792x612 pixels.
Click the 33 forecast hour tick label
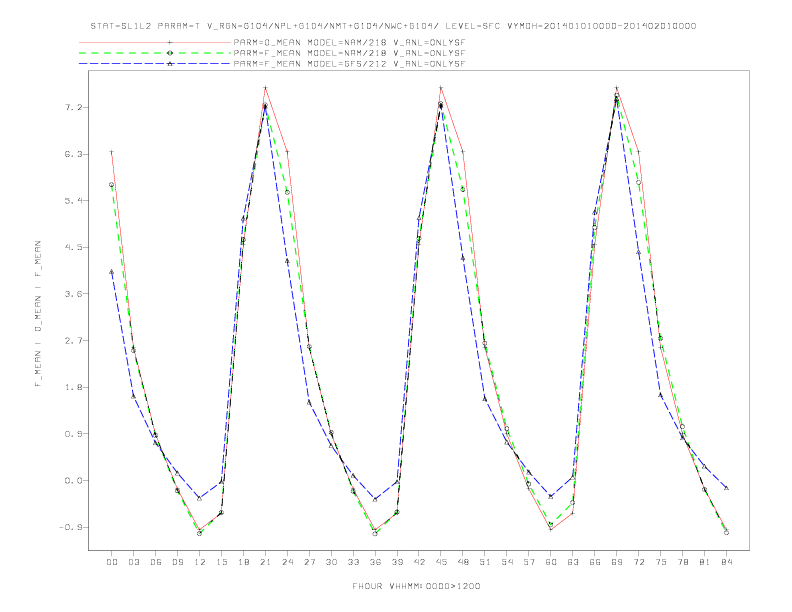353,562
